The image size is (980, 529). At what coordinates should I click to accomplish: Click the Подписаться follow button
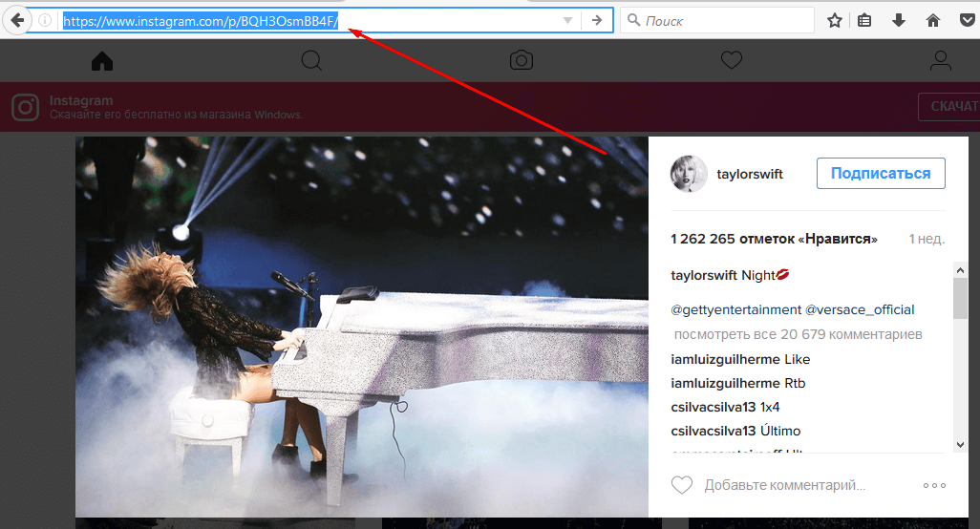click(x=880, y=174)
